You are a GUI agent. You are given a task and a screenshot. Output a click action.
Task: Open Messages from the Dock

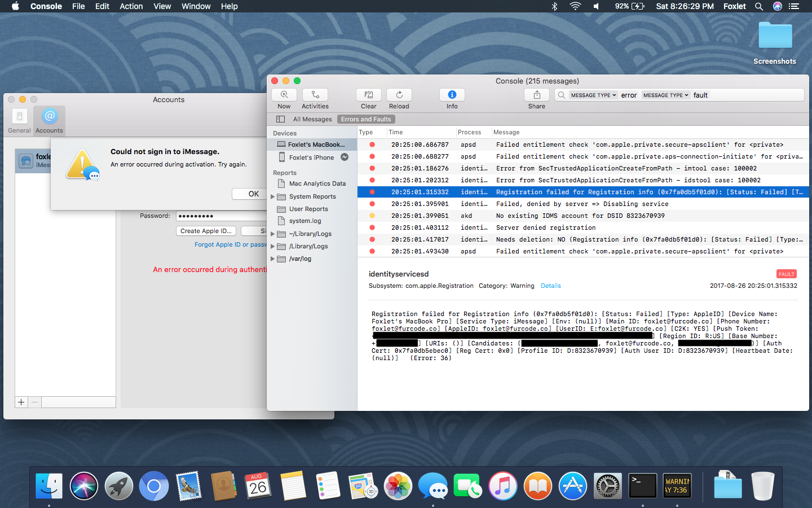point(433,486)
